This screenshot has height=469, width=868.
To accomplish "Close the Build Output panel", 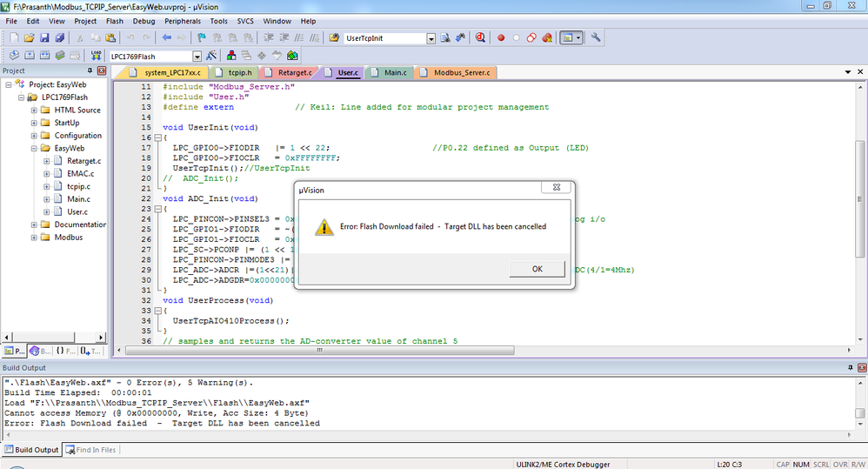I will (862, 367).
